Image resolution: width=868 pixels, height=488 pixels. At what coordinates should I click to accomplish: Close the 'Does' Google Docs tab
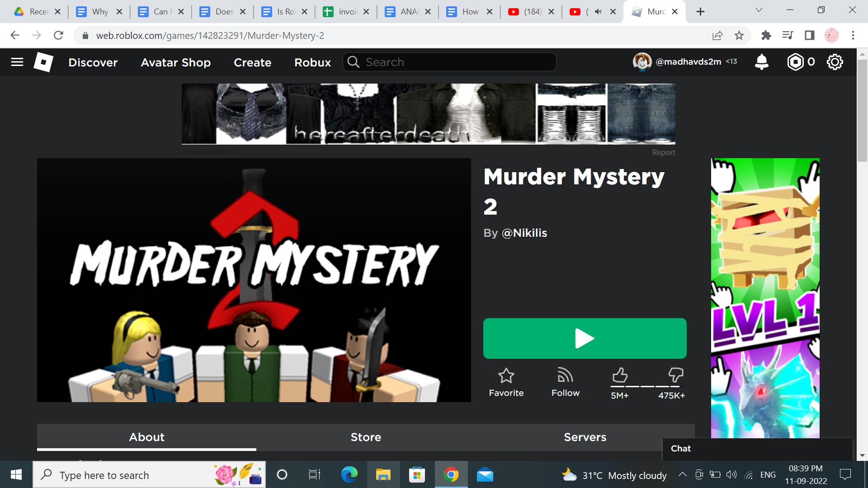[x=243, y=12]
